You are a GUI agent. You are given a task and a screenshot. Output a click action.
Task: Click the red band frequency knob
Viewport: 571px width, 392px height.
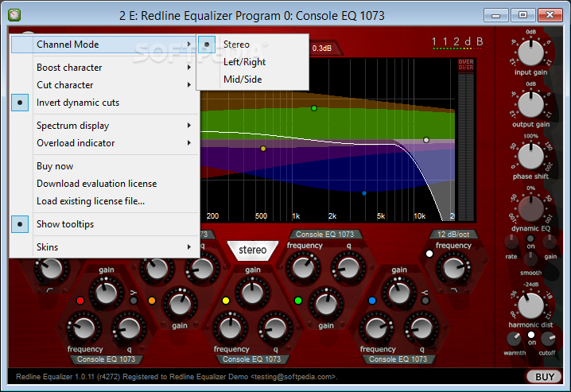point(84,328)
